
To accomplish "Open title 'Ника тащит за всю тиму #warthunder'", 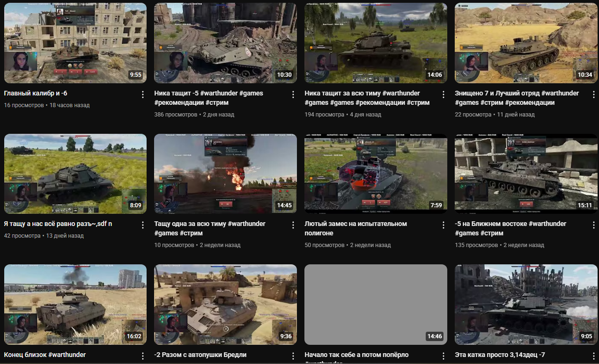I will point(367,98).
